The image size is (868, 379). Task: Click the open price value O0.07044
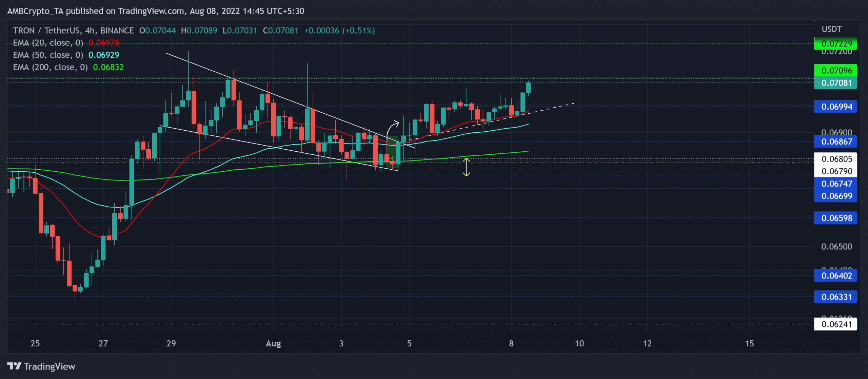point(157,31)
